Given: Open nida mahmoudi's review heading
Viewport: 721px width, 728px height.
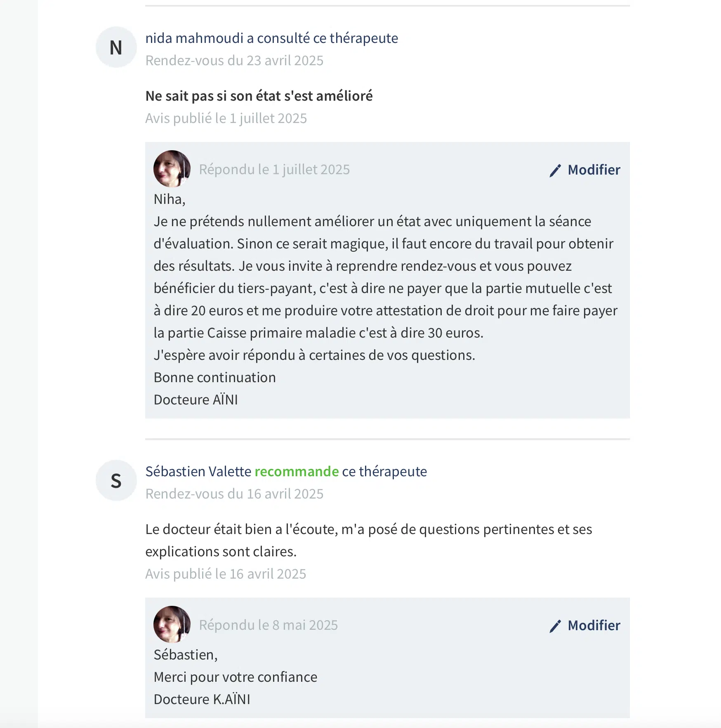Looking at the screenshot, I should [271, 38].
